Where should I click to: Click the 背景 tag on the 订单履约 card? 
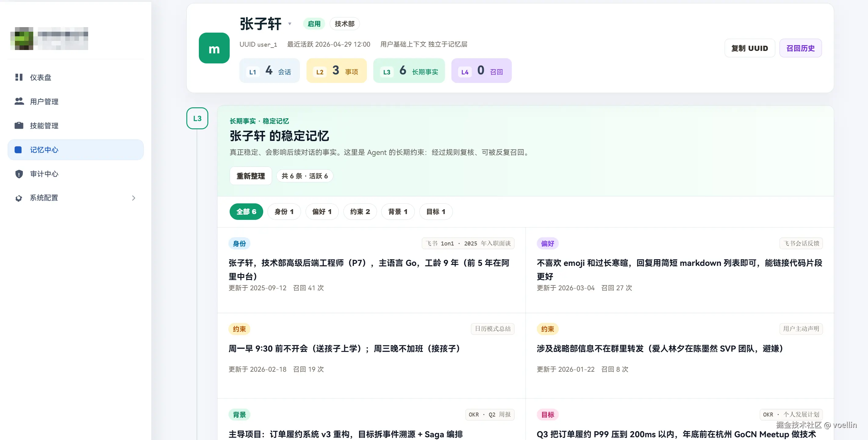[x=239, y=414]
